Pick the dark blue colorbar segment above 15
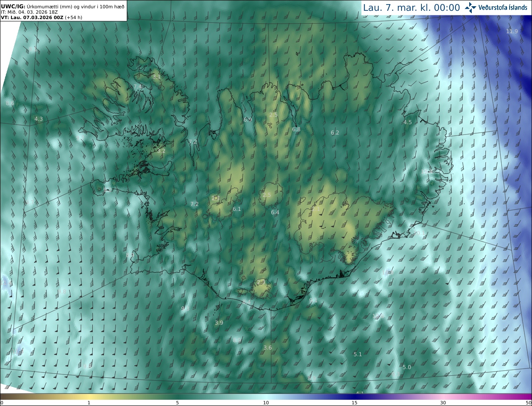Screen dimensions: 532x406 coord(355,396)
